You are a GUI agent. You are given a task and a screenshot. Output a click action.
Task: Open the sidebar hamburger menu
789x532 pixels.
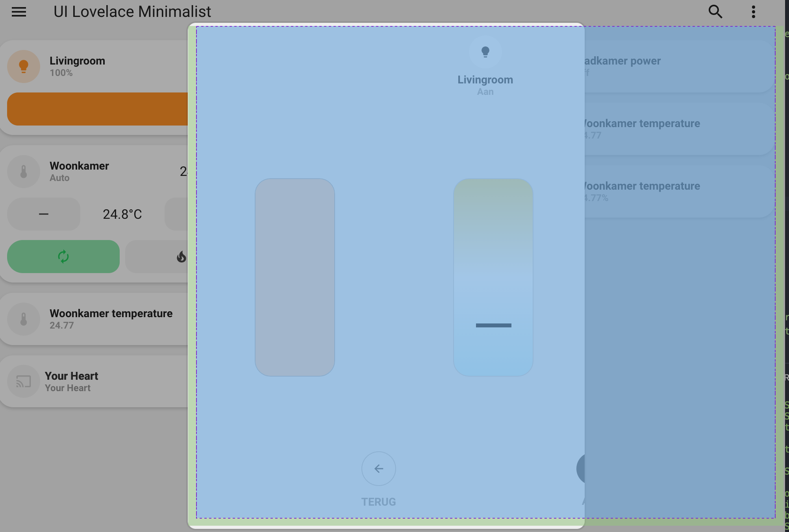click(x=19, y=12)
